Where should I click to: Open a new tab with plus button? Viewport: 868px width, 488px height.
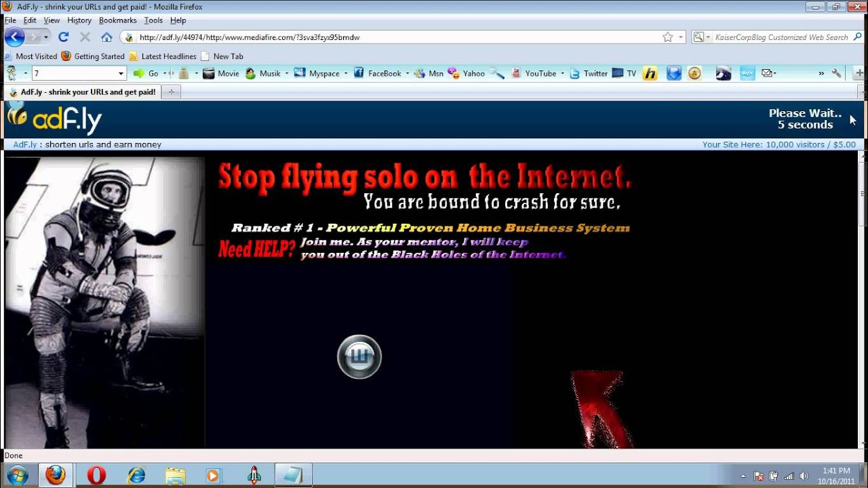pos(171,92)
